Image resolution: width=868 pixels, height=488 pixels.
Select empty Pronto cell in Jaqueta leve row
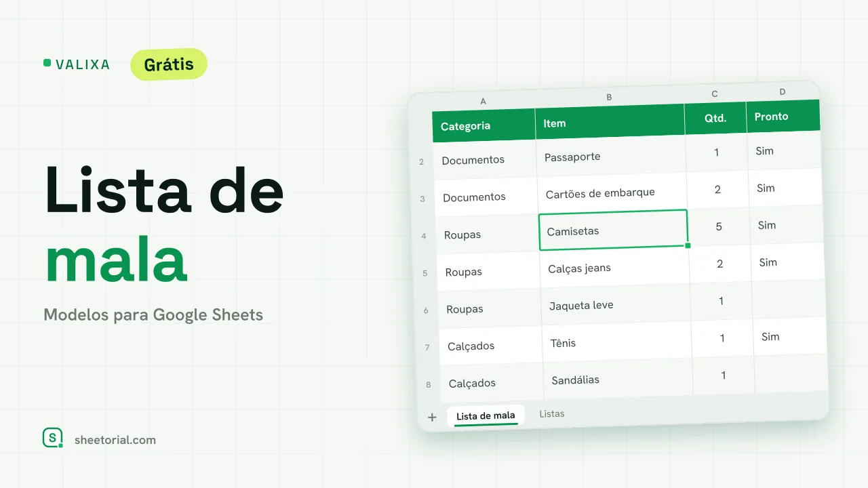[x=789, y=299]
